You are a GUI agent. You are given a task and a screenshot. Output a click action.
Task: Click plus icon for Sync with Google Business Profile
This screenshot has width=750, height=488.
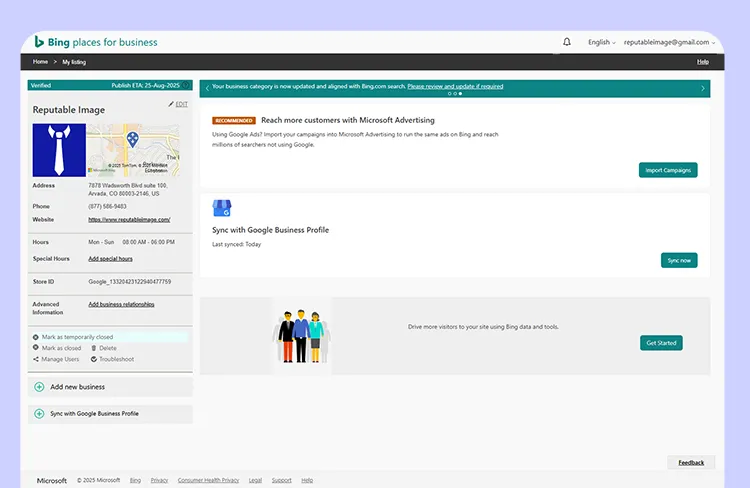coord(39,413)
